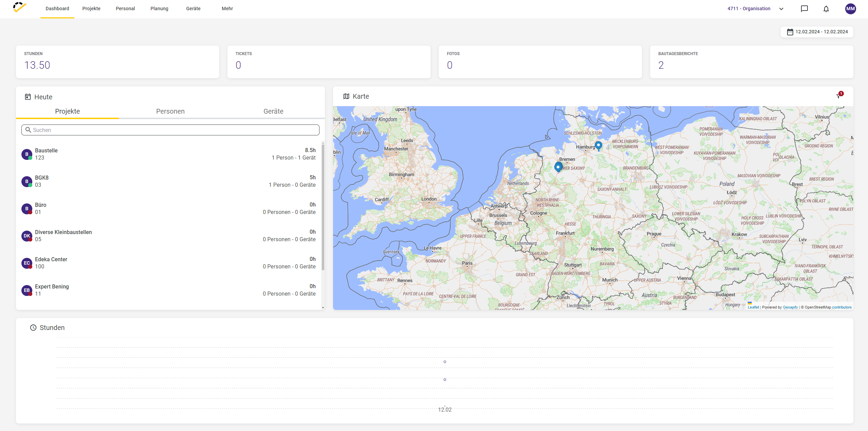Click the Heute calendar icon
This screenshot has height=431, width=868.
28,97
